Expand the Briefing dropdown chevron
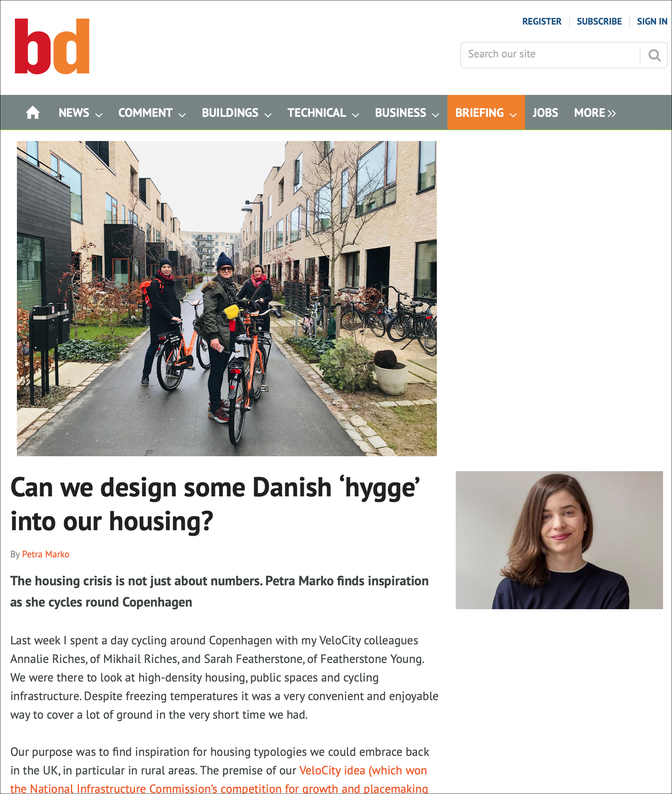The height and width of the screenshot is (794, 672). tap(513, 115)
